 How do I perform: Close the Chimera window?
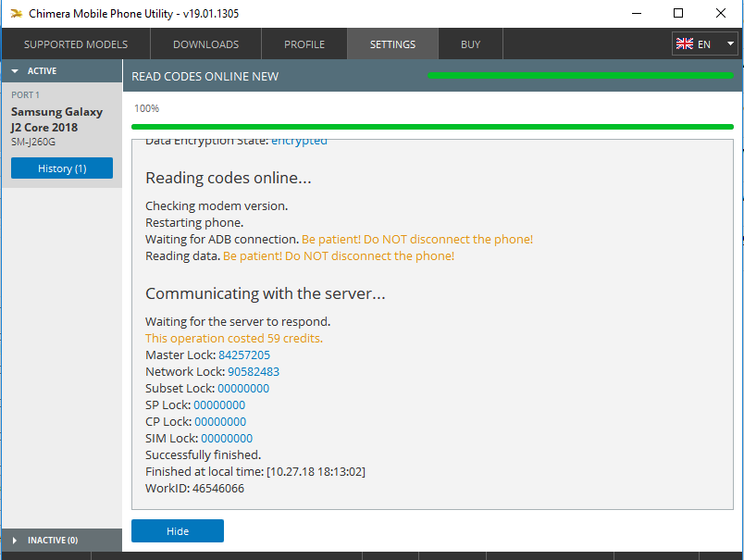pyautogui.click(x=720, y=13)
